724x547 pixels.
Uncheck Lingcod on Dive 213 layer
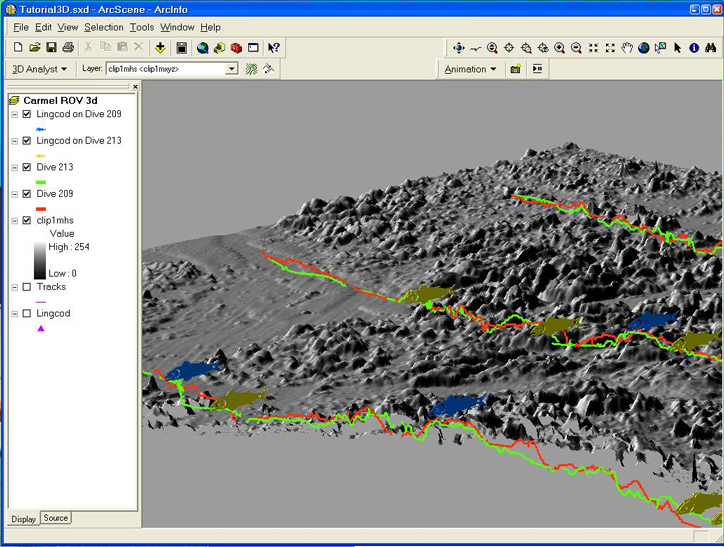pos(27,141)
